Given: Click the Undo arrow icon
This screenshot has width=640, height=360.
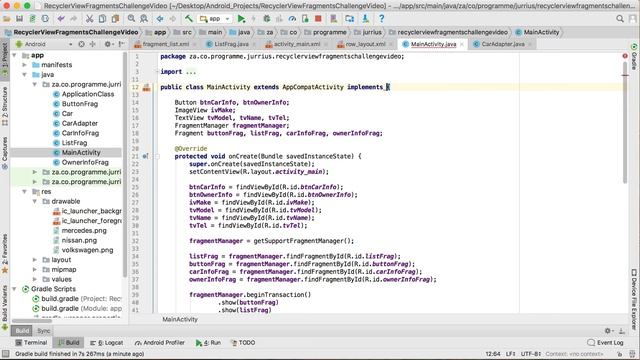Looking at the screenshot, I should click(x=61, y=19).
